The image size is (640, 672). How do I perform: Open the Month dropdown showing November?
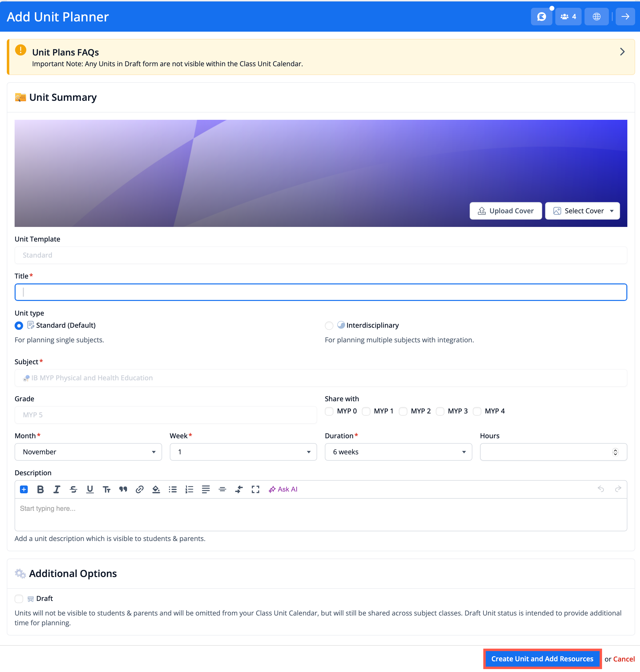click(88, 451)
